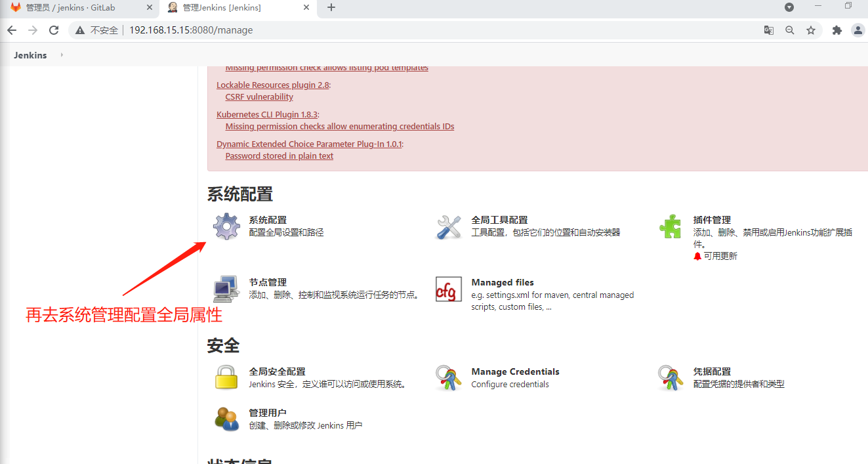Viewport: 868px width, 464px height.
Task: Click the tab search down-arrow icon
Action: (789, 7)
